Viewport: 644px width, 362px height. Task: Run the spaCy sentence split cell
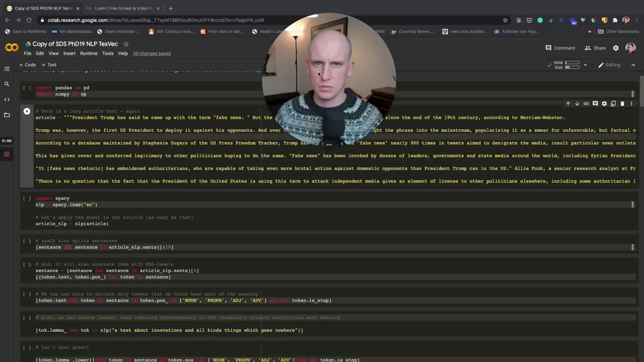click(27, 241)
